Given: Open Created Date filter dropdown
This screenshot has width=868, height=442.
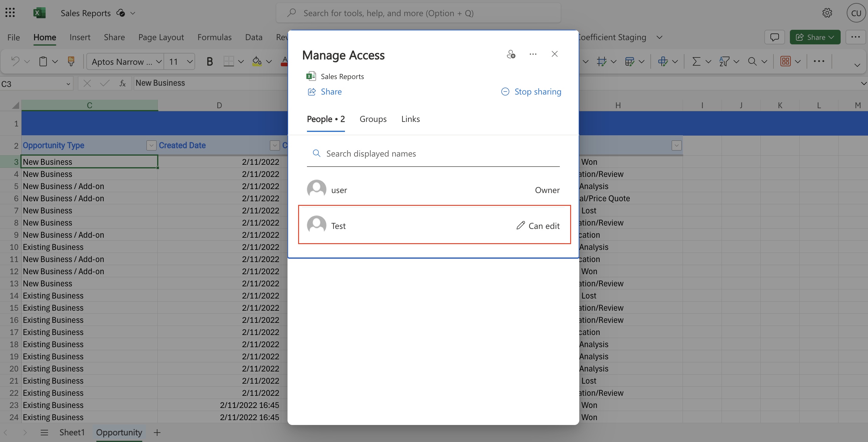Looking at the screenshot, I should point(275,145).
